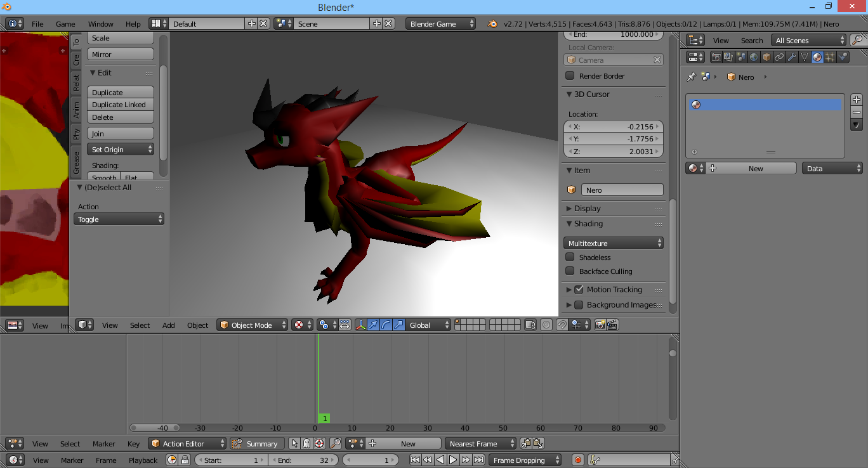Add a material slot with plus button
This screenshot has width=868, height=468.
[x=857, y=100]
